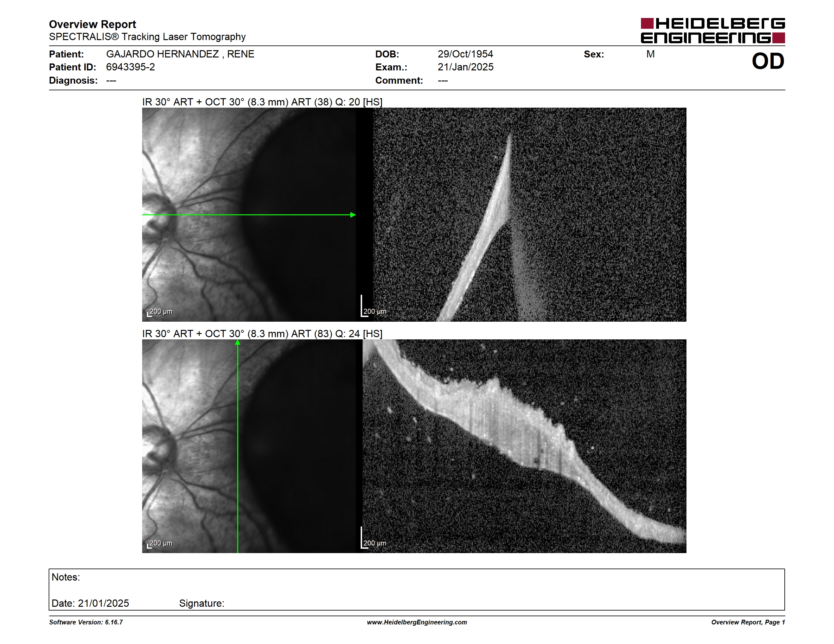
Task: Click the sex value 'M'
Action: (650, 54)
